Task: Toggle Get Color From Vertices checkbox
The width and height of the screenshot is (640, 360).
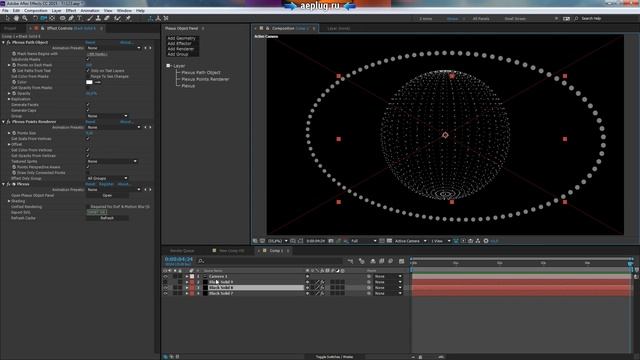Action: (x=88, y=150)
